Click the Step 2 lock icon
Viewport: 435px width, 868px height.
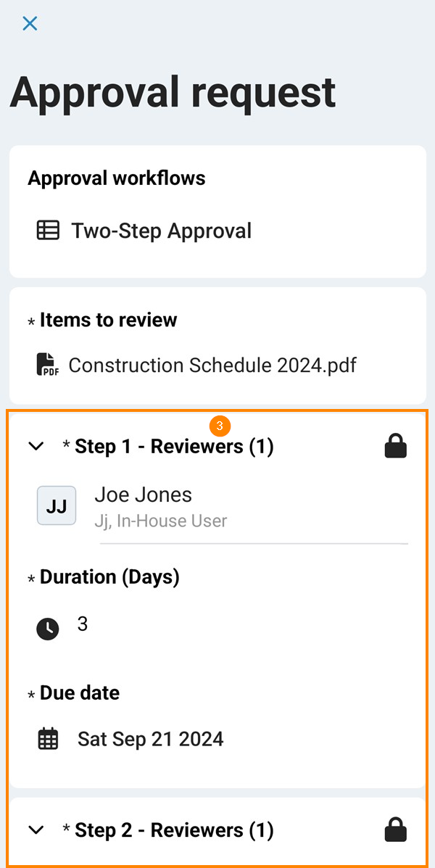click(x=395, y=830)
